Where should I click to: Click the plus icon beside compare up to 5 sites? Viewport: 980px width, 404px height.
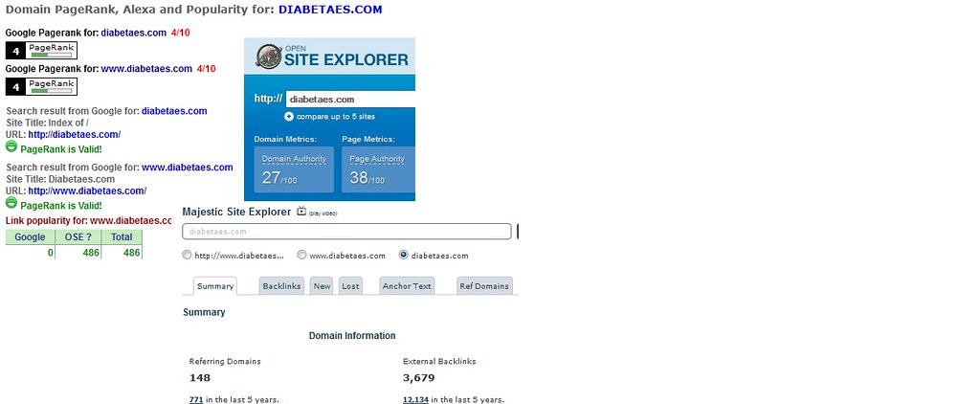click(x=289, y=117)
